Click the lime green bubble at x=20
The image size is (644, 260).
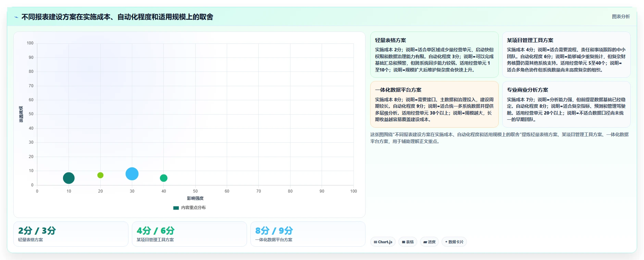(x=100, y=175)
